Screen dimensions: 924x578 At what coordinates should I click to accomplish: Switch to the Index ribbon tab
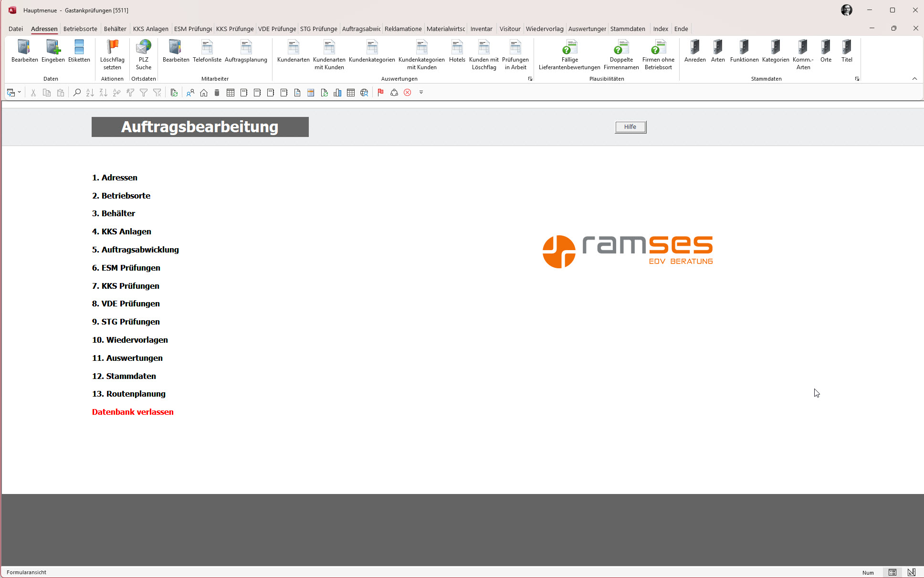pyautogui.click(x=661, y=29)
